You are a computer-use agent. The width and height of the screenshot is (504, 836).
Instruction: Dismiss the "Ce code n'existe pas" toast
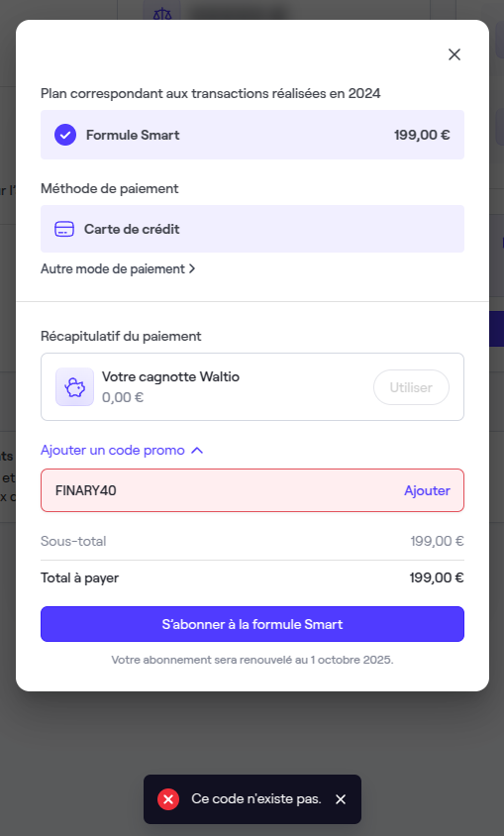tap(341, 799)
